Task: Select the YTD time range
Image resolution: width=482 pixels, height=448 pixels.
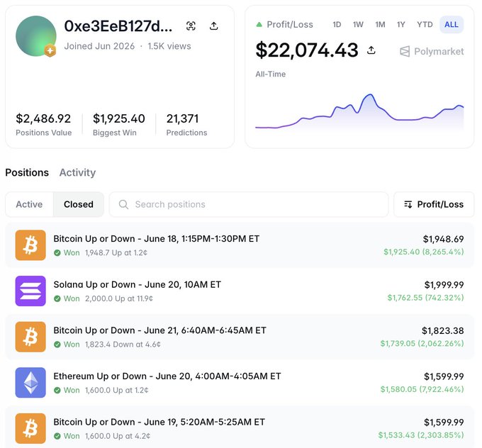Action: click(425, 25)
